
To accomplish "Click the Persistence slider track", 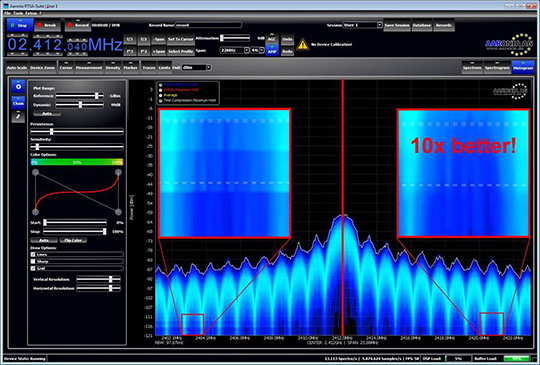I will (77, 132).
